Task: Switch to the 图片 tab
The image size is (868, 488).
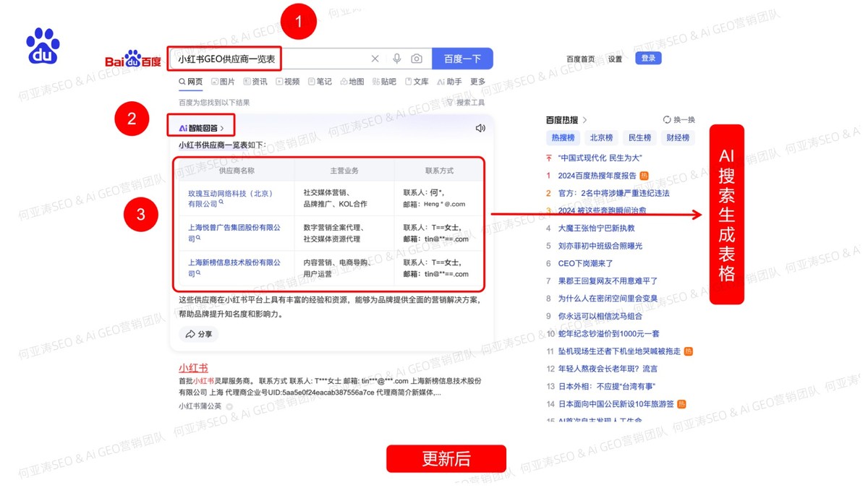Action: (x=223, y=82)
